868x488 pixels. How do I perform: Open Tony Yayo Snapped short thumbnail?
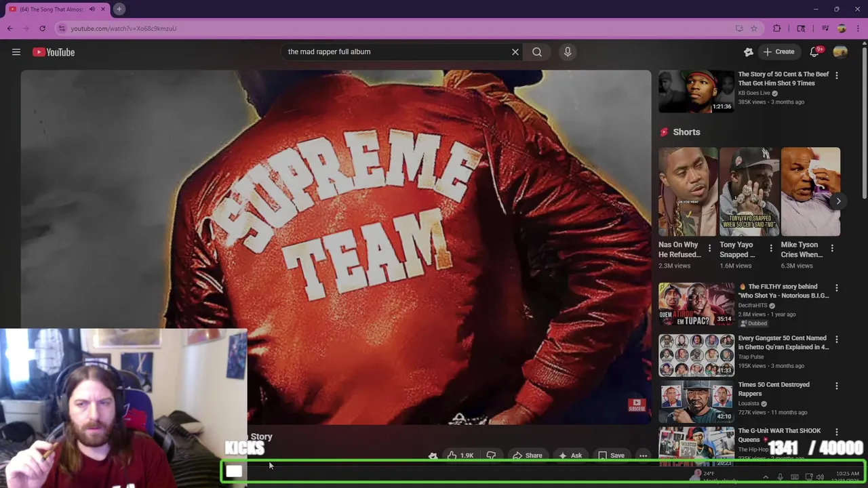tap(749, 192)
